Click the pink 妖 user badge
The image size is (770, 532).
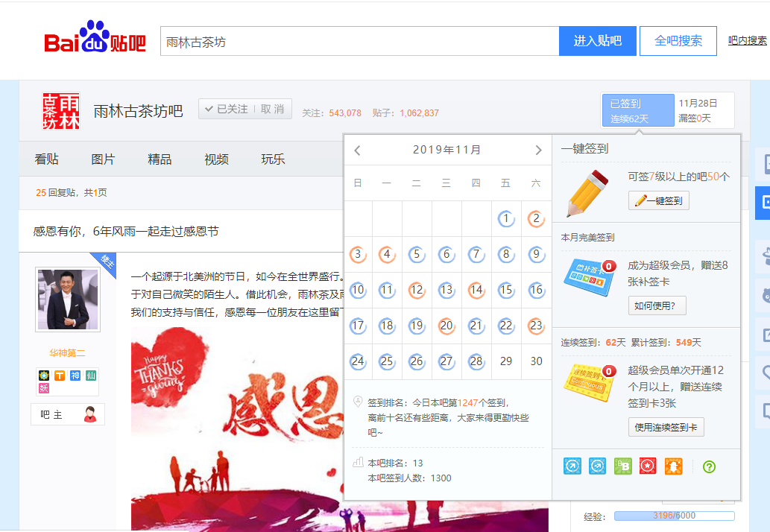(x=44, y=388)
